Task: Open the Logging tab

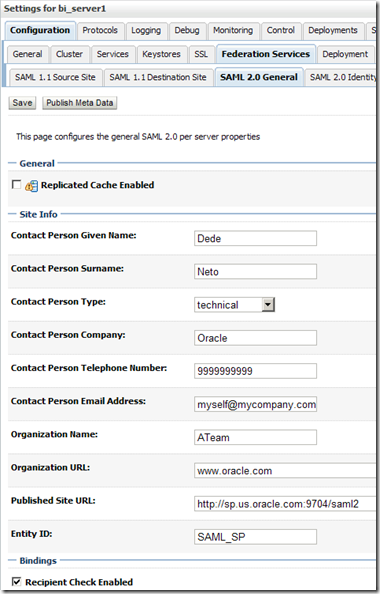Action: pos(146,30)
